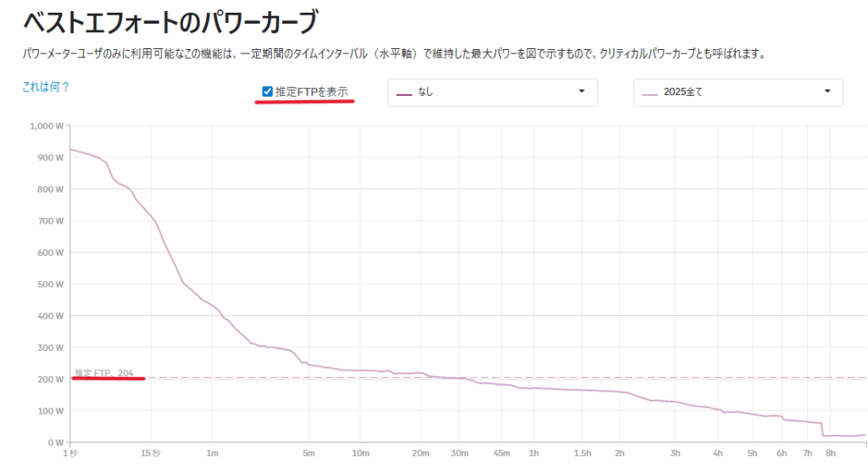The height and width of the screenshot is (472, 868).
Task: Open the なし comparison dropdown
Action: pos(492,92)
